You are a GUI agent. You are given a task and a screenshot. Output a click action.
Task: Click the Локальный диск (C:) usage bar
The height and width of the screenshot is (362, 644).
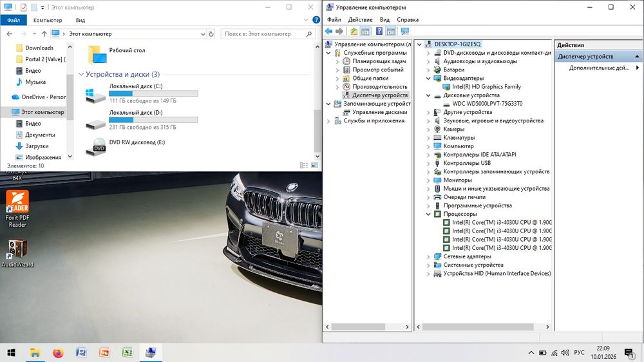pos(153,93)
